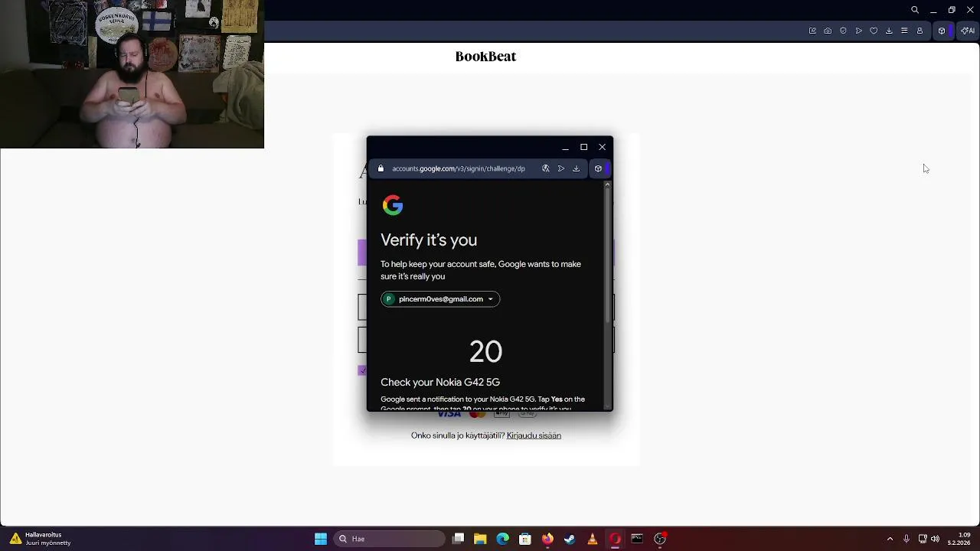Expand the Gmail account switcher dropdown
This screenshot has width=980, height=551.
click(x=440, y=299)
